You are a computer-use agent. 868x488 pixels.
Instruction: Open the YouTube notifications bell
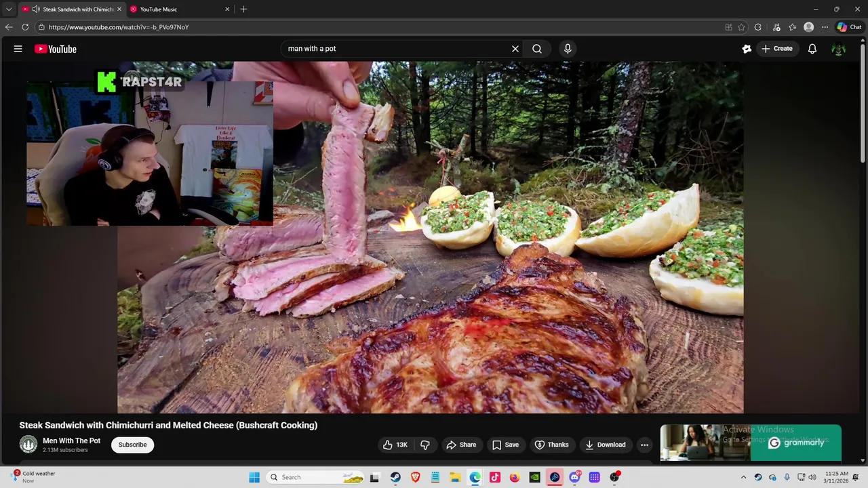coord(812,49)
